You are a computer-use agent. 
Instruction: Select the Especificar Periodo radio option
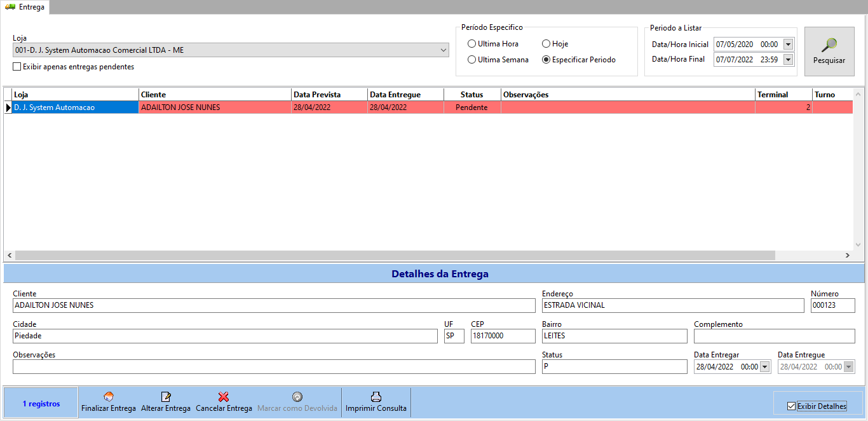(x=546, y=60)
